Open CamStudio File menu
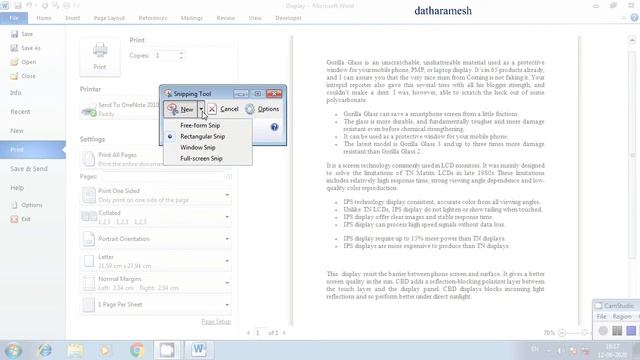The width and height of the screenshot is (640, 360). 601,316
